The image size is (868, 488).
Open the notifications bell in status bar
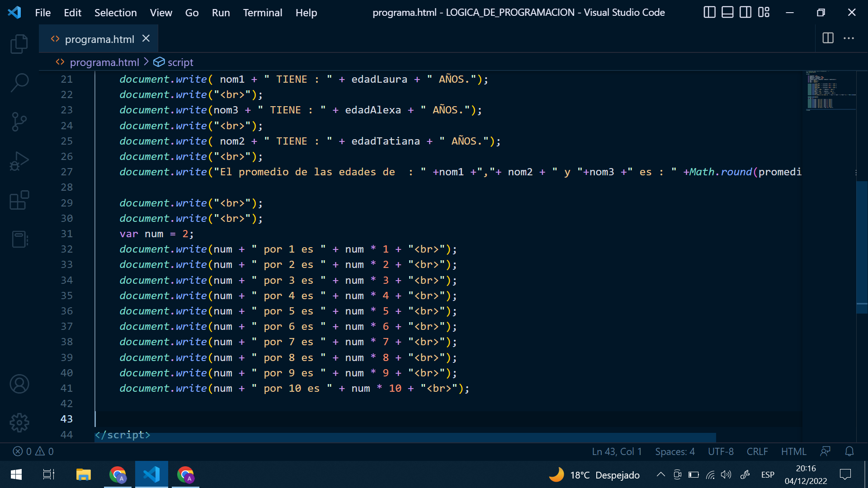point(849,451)
